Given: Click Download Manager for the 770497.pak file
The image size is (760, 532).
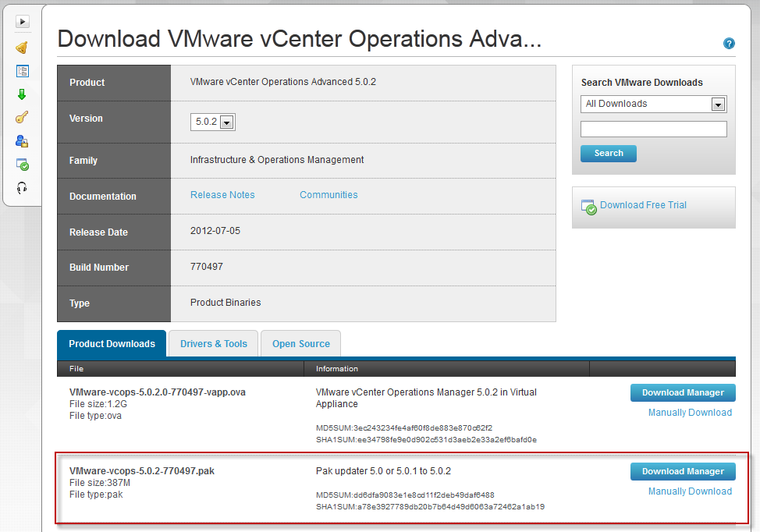Looking at the screenshot, I should pos(683,471).
